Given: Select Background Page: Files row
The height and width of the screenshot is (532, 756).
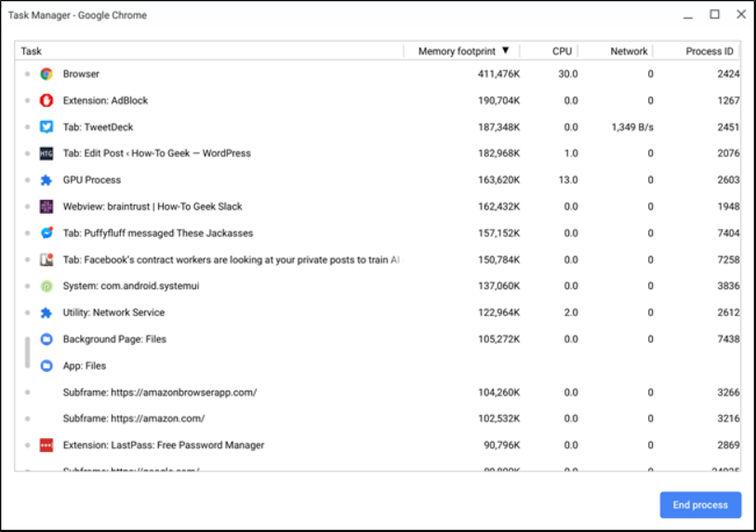Looking at the screenshot, I should click(x=378, y=339).
